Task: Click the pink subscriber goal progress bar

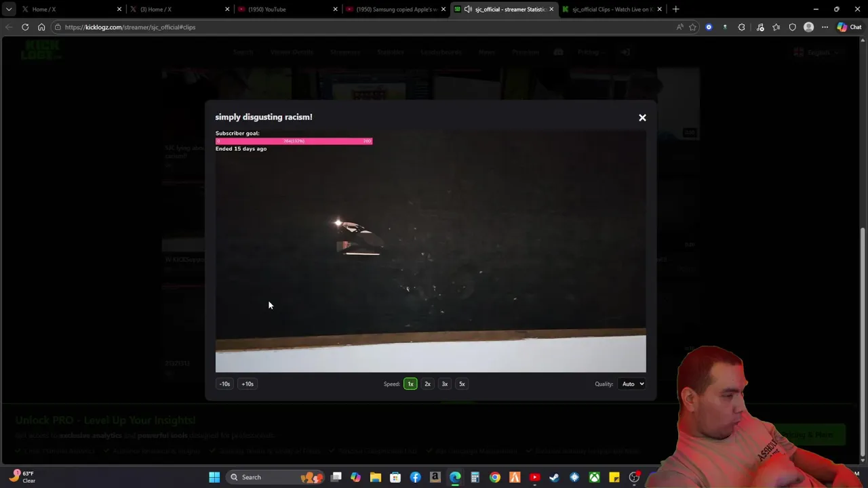Action: tap(294, 141)
